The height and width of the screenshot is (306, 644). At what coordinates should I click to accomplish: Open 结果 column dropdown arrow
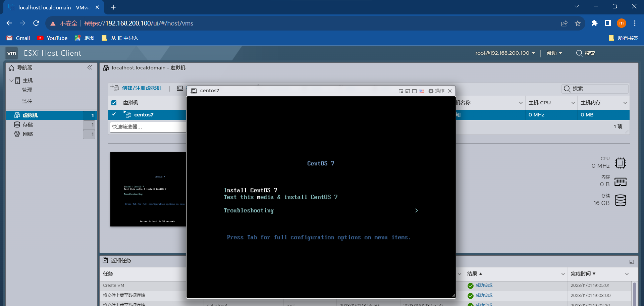pyautogui.click(x=563, y=274)
